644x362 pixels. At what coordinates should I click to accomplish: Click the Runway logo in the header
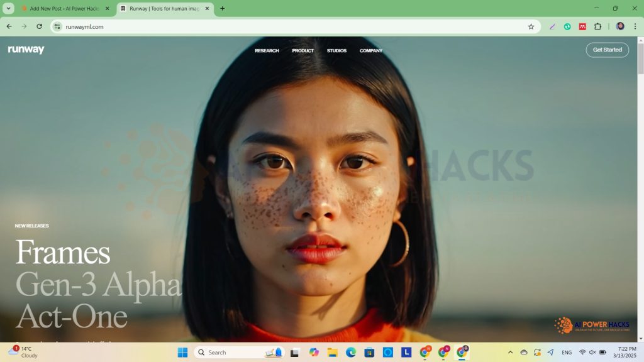click(26, 50)
